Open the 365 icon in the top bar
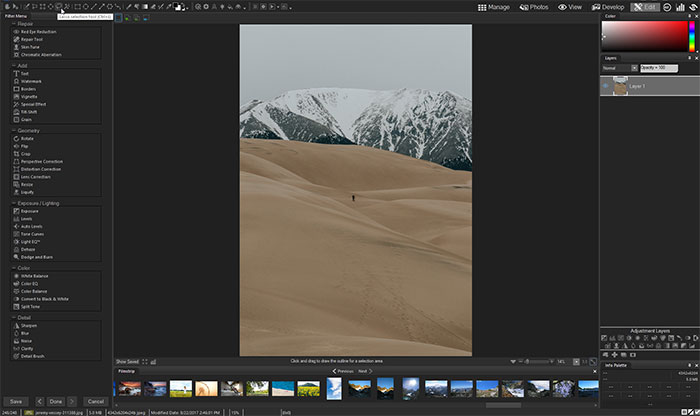 point(667,7)
